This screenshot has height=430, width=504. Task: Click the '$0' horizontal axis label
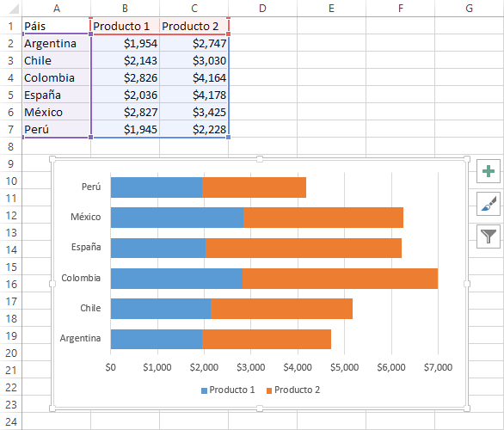click(111, 367)
